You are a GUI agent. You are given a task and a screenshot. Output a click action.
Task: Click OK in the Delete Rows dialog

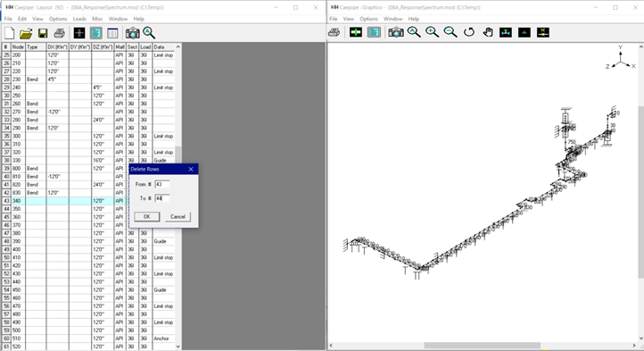pos(146,216)
